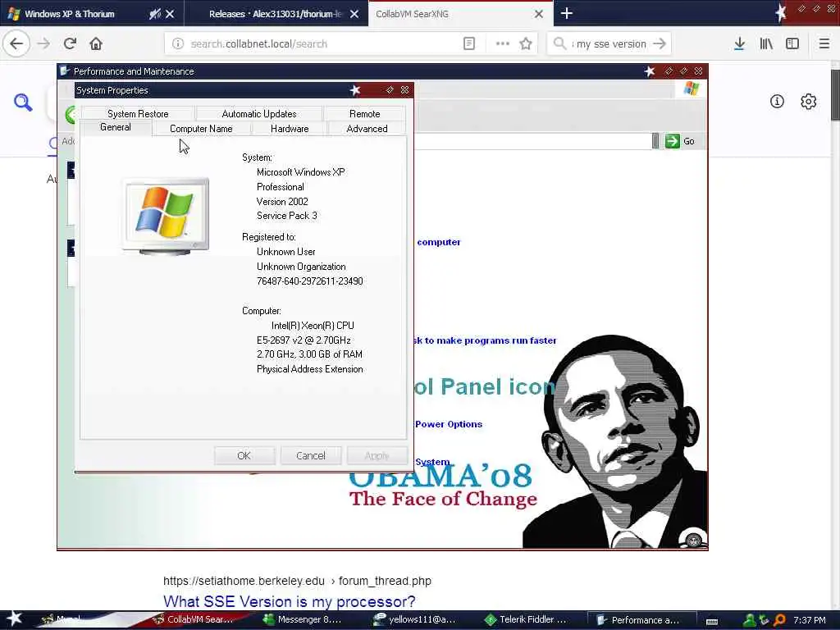Image resolution: width=840 pixels, height=630 pixels.
Task: Open the Firefox home page
Action: pyautogui.click(x=96, y=43)
